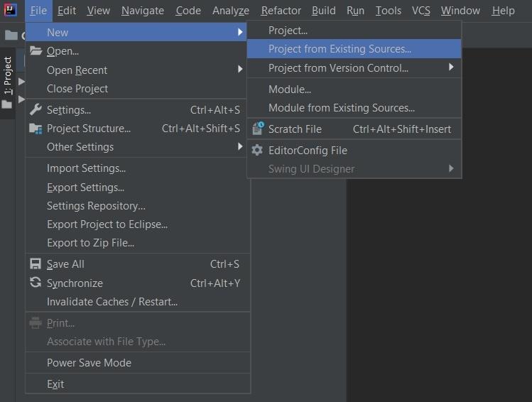Screen dimensions: 532x402
Task: Select Project from Existing Sources...
Action: tap(340, 49)
